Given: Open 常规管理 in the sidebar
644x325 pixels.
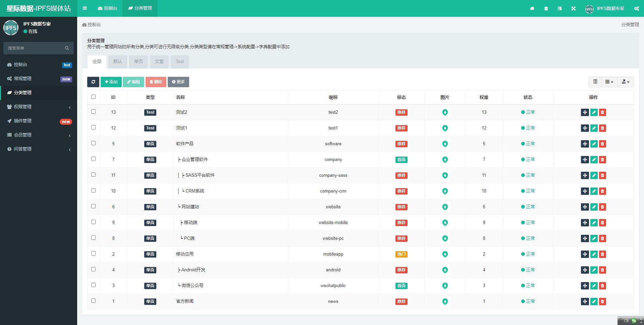Looking at the screenshot, I should tap(39, 78).
